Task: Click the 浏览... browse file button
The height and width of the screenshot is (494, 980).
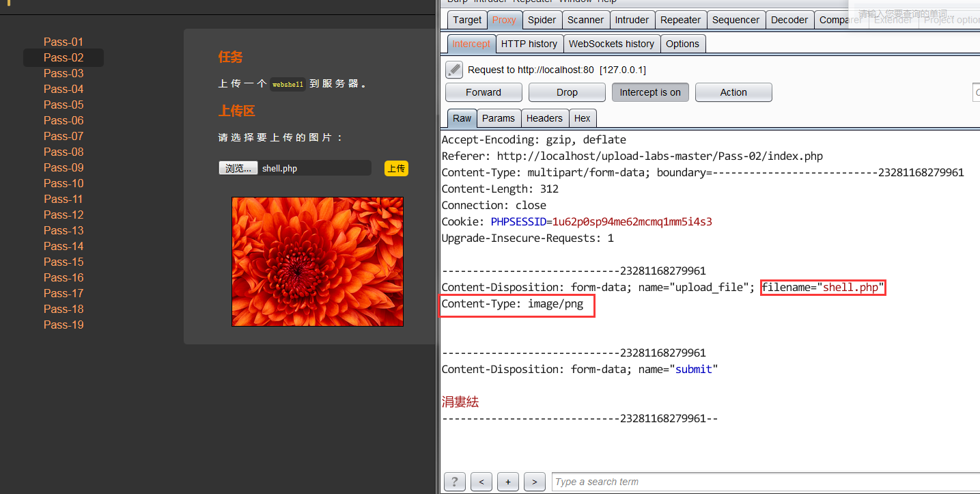Action: (238, 168)
